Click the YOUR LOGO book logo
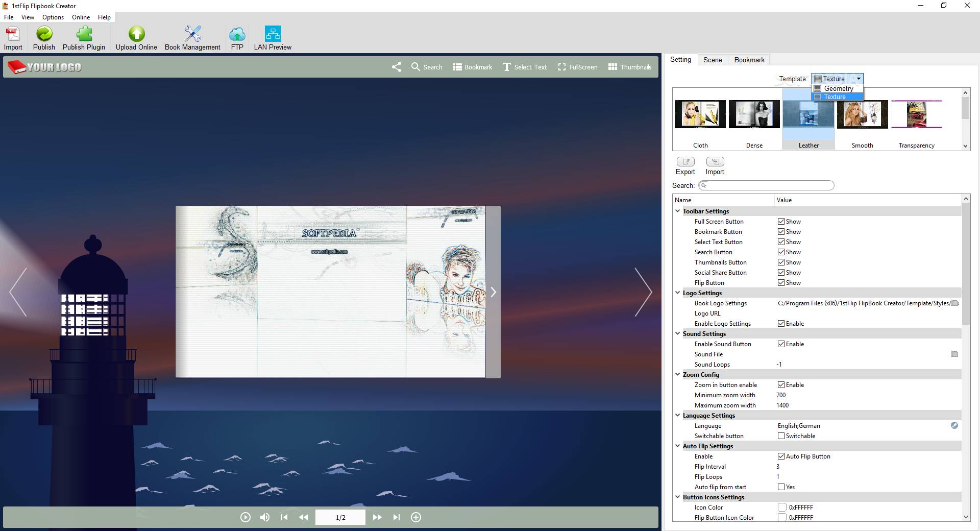The width and height of the screenshot is (980, 531). point(44,67)
